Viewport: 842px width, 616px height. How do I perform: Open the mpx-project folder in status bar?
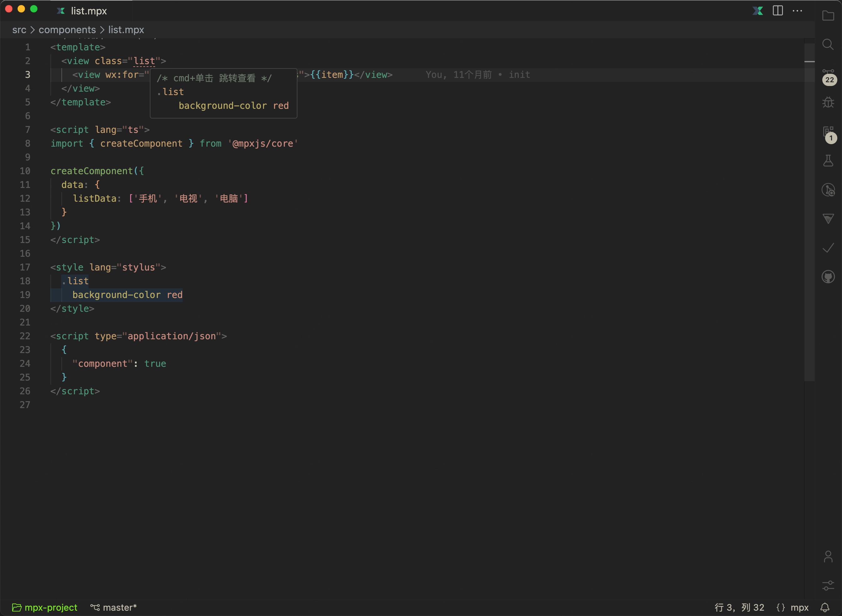click(x=45, y=608)
